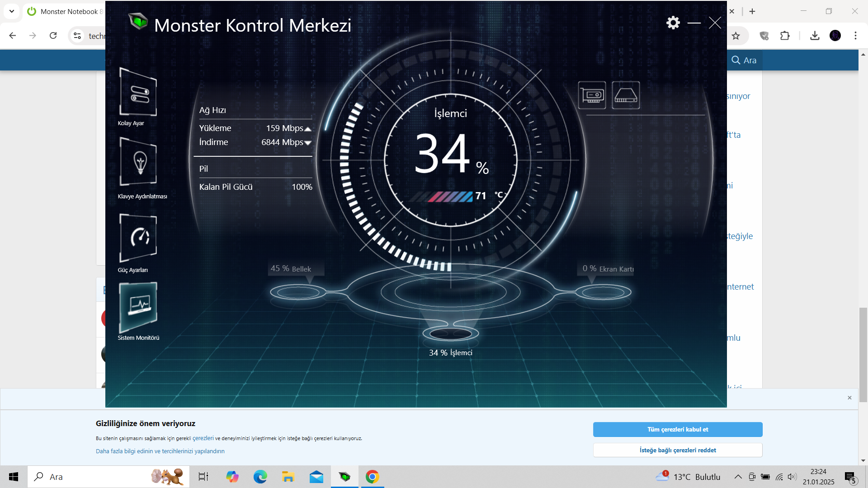
Task: Open 'Daha fazla bilgi edinin' cookie preferences link
Action: (160, 451)
